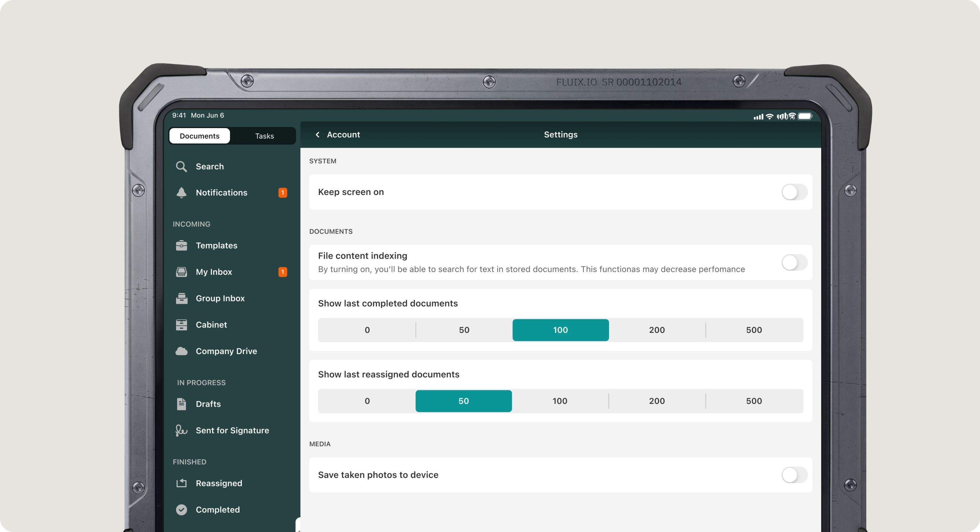This screenshot has height=532, width=980.
Task: Choose 500 for last completed documents
Action: [x=754, y=330]
